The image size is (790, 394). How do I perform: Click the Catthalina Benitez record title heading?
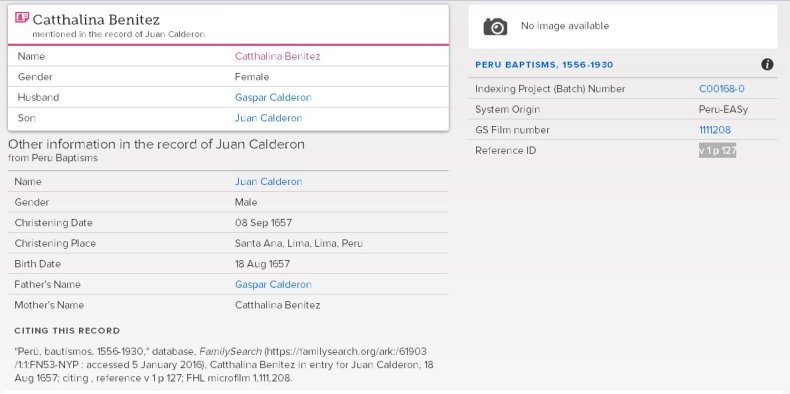tap(96, 20)
